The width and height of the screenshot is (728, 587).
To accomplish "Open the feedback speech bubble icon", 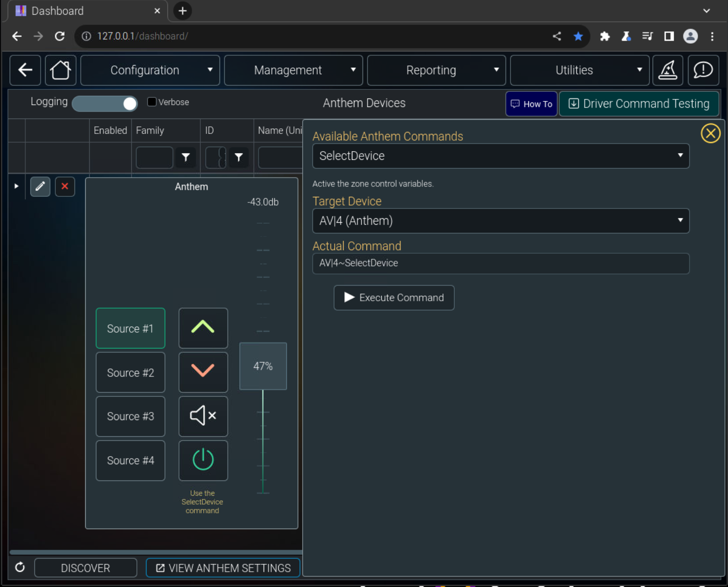I will click(703, 70).
